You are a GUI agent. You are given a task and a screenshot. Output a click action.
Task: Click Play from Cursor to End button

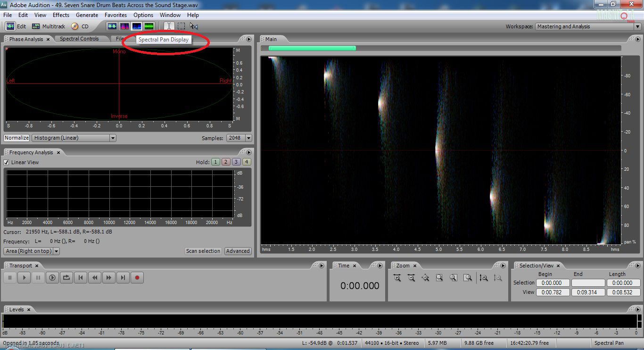pos(52,278)
